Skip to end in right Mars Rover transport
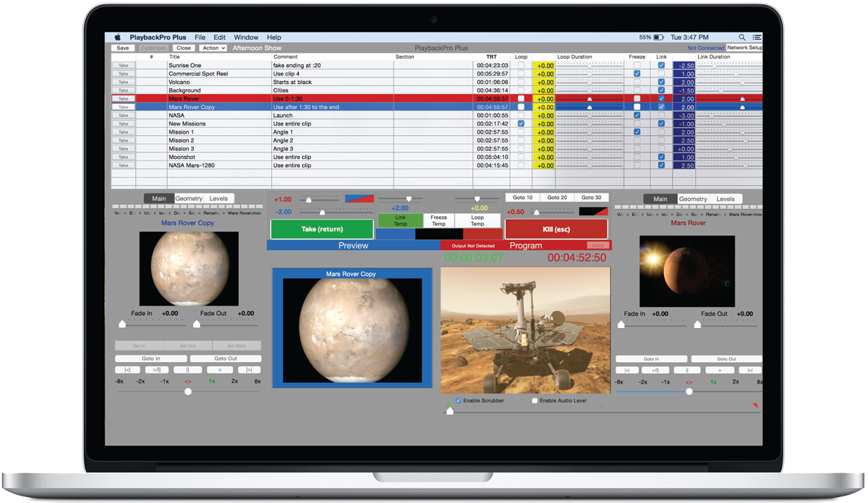The width and height of the screenshot is (868, 503). (751, 370)
